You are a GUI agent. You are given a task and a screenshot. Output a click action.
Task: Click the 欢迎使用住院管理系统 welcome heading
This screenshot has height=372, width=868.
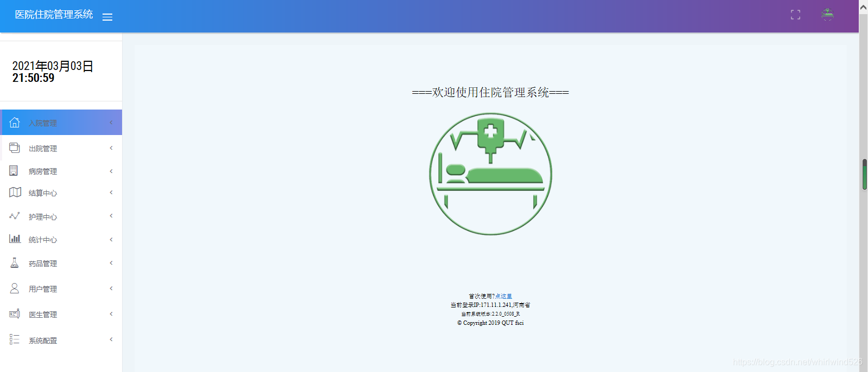490,93
